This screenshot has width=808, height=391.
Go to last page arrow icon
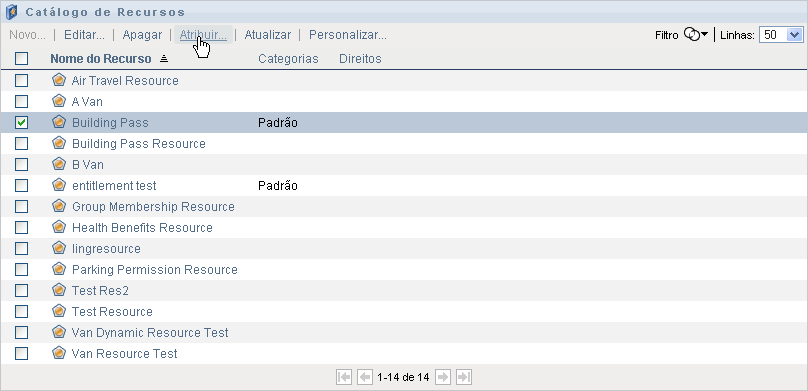pyautogui.click(x=464, y=377)
